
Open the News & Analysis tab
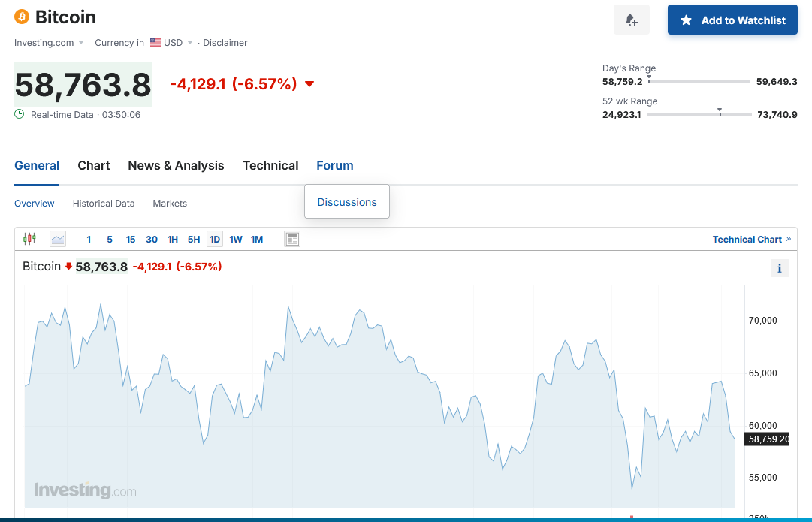pos(176,166)
